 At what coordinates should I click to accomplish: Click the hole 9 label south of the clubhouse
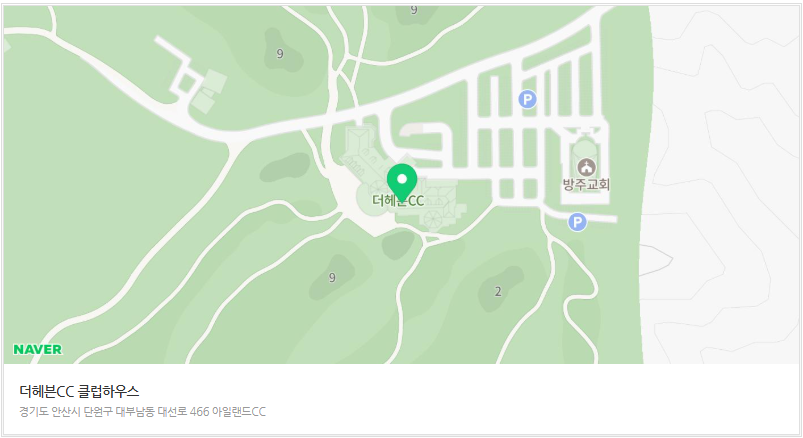332,278
